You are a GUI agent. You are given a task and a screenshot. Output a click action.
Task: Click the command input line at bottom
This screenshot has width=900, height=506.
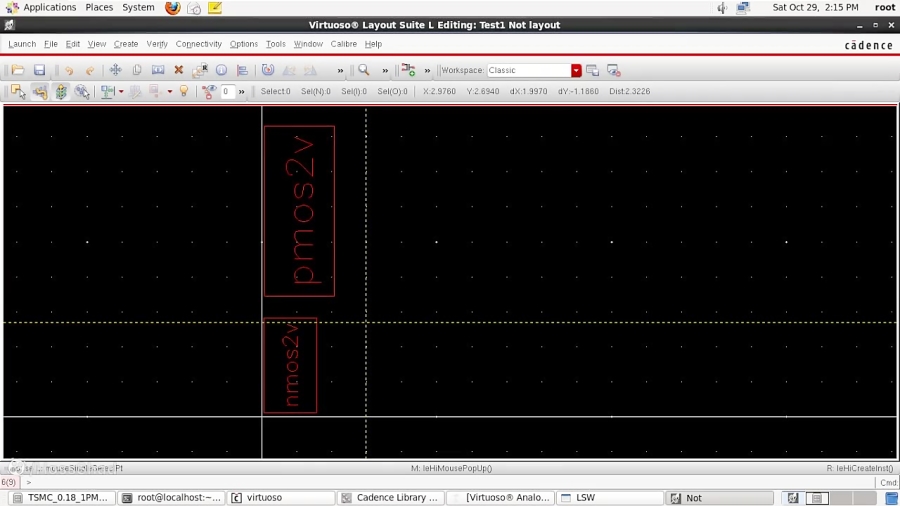point(451,482)
